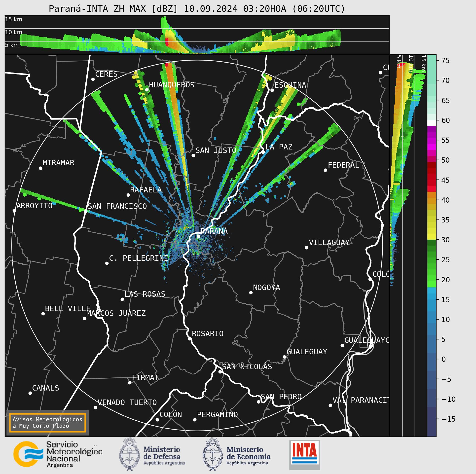Click the INTA logo
The width and height of the screenshot is (476, 474).
pyautogui.click(x=305, y=455)
